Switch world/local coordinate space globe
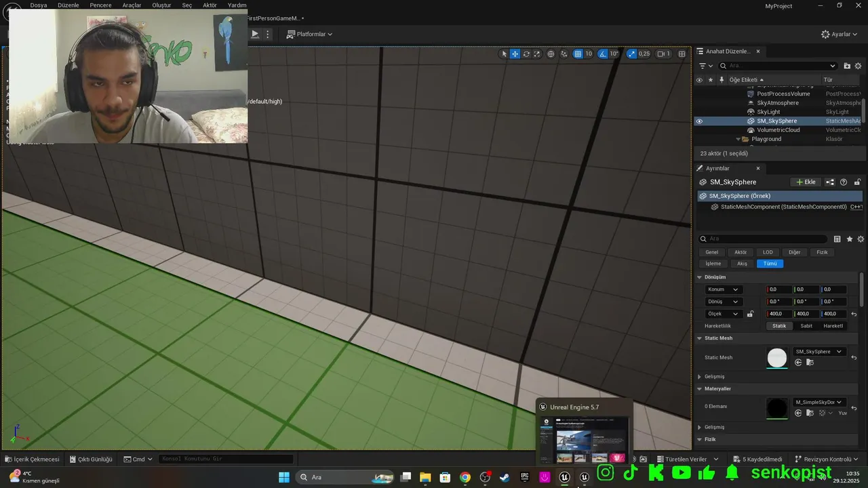Image resolution: width=868 pixels, height=488 pixels. pos(551,54)
